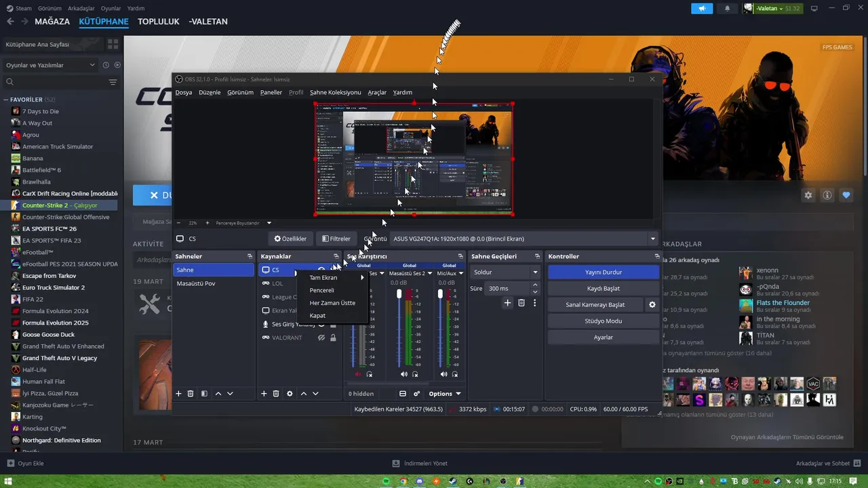Viewport: 868px width, 488px height.
Task: Click Filtreler button in source toolbar
Action: click(336, 239)
